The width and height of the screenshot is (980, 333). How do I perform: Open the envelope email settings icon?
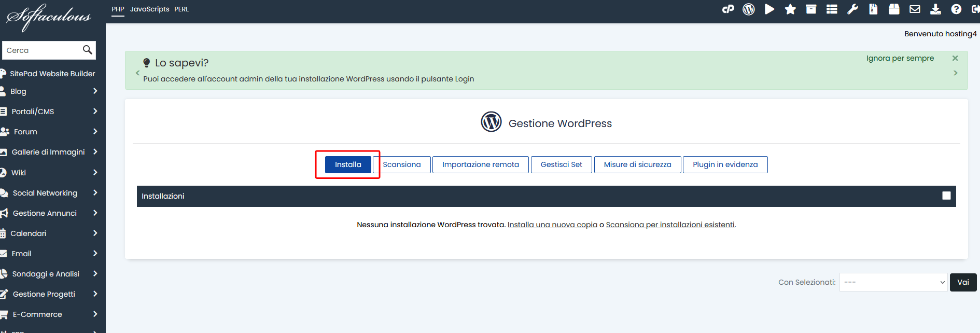[915, 9]
